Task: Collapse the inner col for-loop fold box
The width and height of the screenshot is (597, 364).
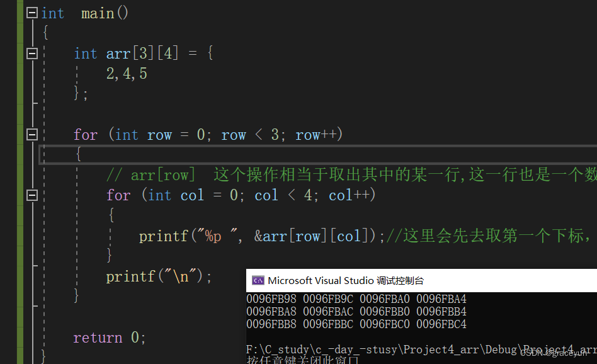Action: [32, 195]
